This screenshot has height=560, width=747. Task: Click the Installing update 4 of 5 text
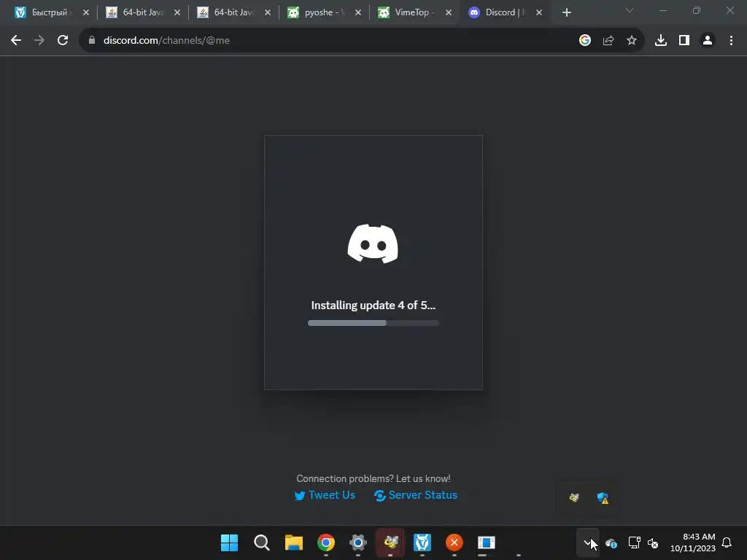(373, 306)
